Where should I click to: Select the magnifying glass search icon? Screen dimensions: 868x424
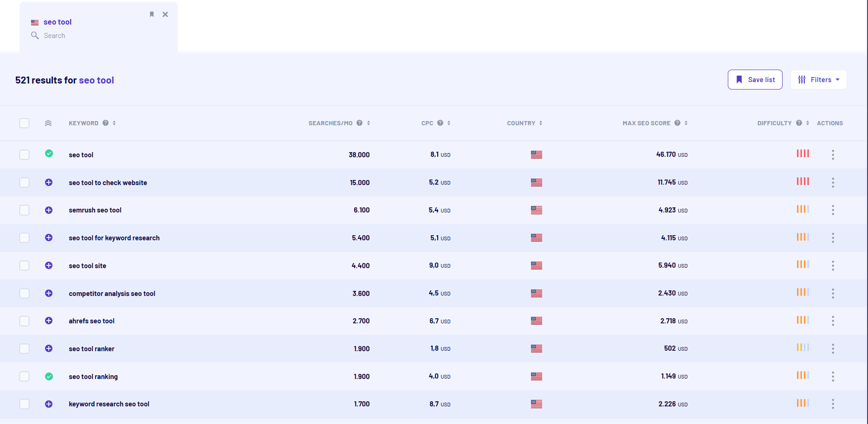(x=35, y=35)
